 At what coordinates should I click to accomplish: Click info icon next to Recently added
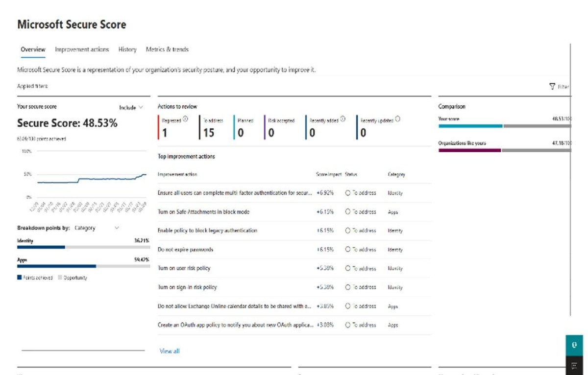click(343, 119)
